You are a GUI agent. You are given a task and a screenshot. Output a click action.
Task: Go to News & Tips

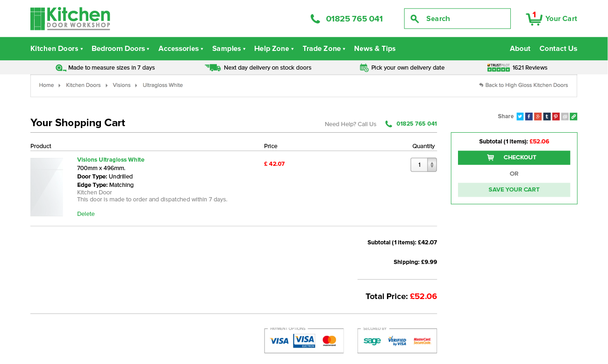(x=375, y=49)
